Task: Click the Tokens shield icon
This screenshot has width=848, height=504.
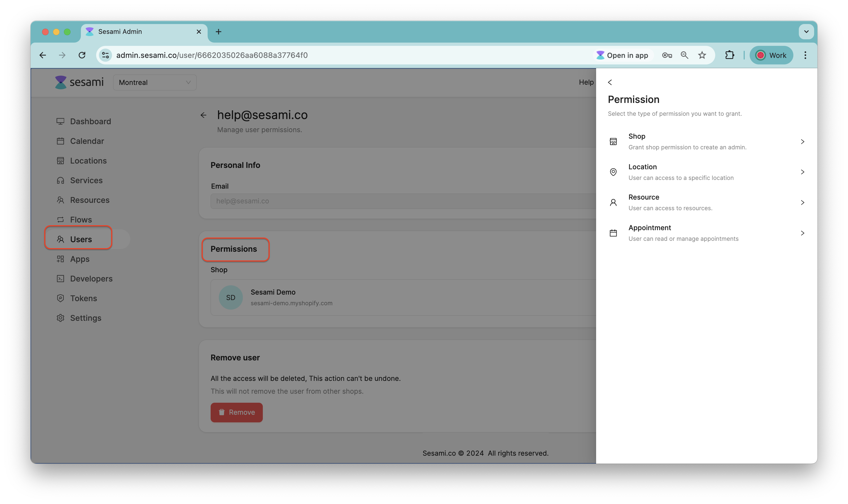Action: (60, 298)
